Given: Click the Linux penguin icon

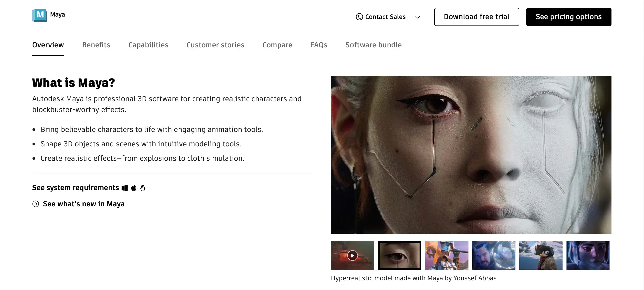Looking at the screenshot, I should pos(142,188).
